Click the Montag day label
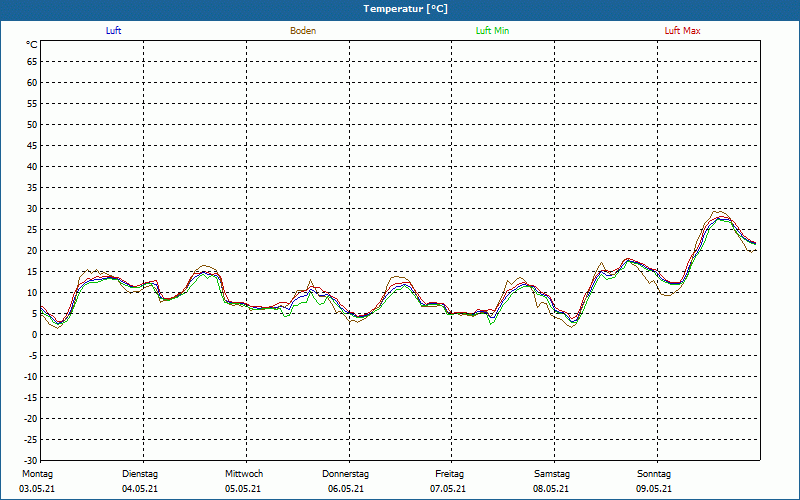The height and width of the screenshot is (500, 800). click(37, 474)
